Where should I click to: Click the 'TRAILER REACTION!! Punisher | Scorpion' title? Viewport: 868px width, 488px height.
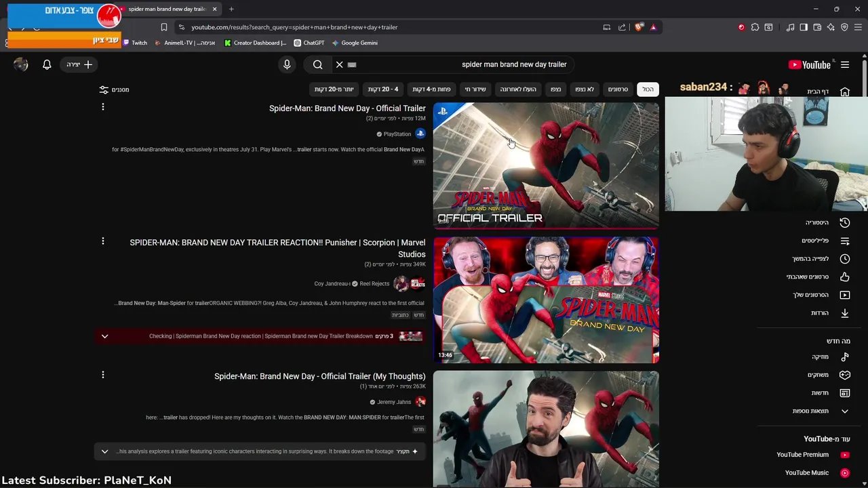(277, 249)
